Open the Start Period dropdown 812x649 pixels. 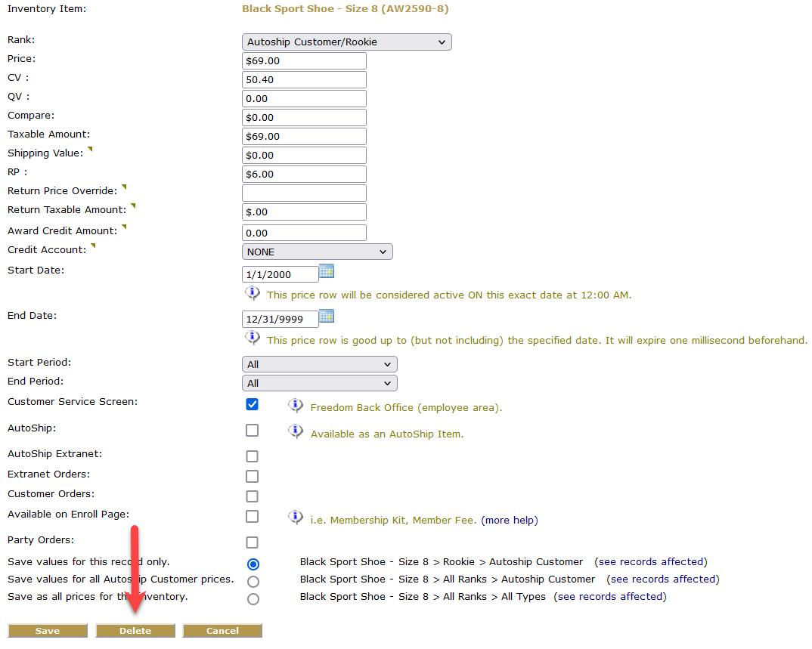tap(319, 365)
